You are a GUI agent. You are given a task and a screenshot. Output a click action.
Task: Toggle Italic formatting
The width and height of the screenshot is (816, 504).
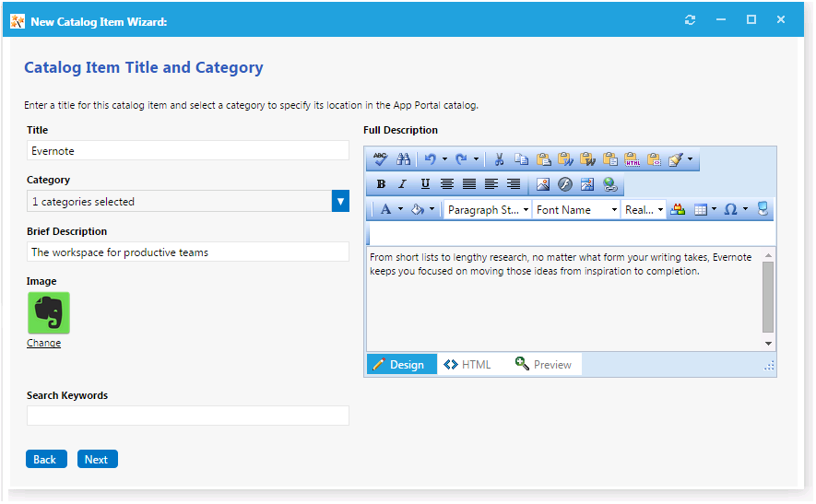click(x=402, y=184)
